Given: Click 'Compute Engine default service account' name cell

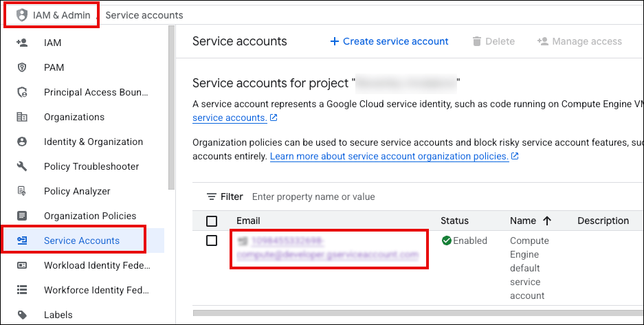Looking at the screenshot, I should [529, 268].
